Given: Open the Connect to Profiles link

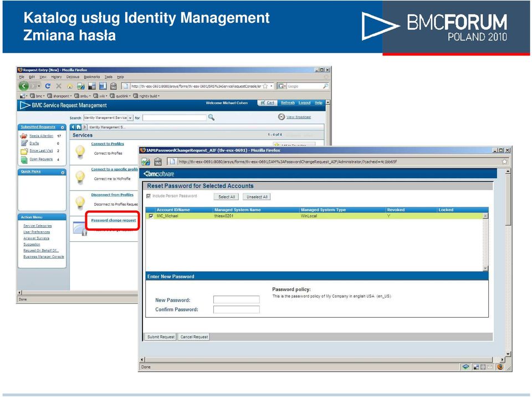Looking at the screenshot, I should [107, 144].
